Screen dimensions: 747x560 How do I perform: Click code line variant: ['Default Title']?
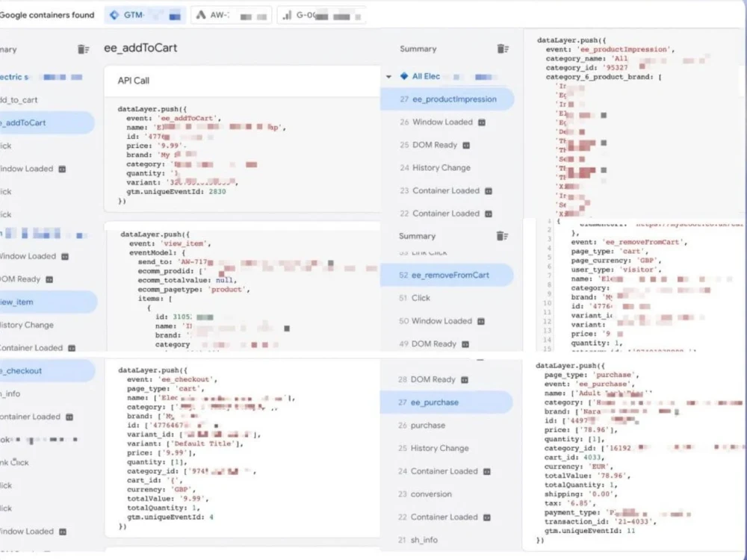coord(185,444)
